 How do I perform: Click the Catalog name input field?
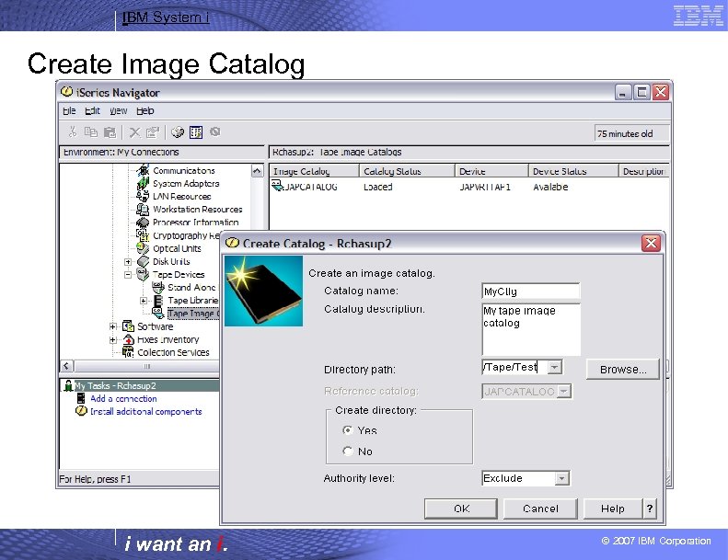(531, 291)
